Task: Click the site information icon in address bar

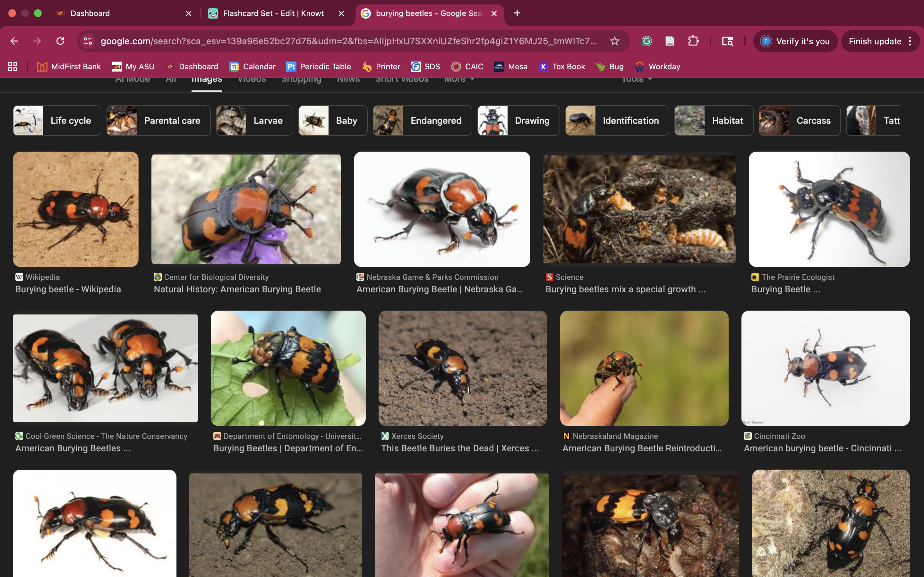Action: click(x=88, y=41)
